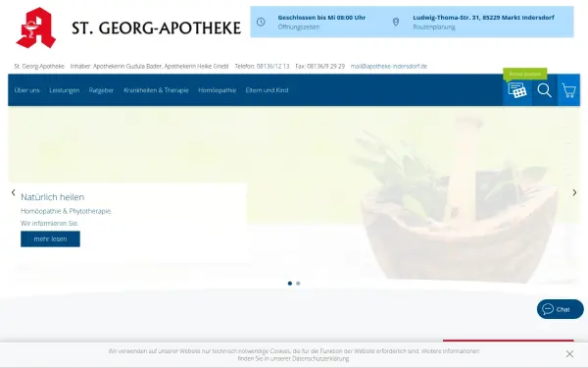The image size is (588, 368).
Task: Click the red Apotheke A logo
Action: [36, 27]
